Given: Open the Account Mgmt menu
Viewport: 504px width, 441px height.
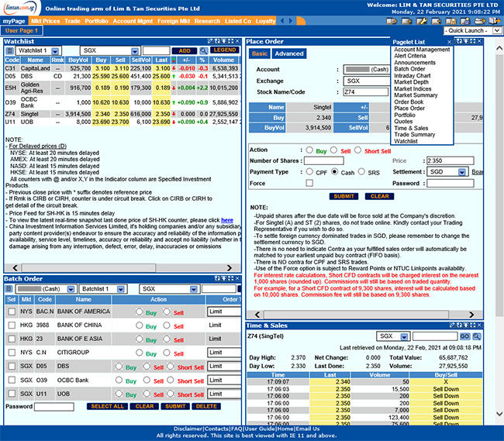Looking at the screenshot, I should [133, 21].
